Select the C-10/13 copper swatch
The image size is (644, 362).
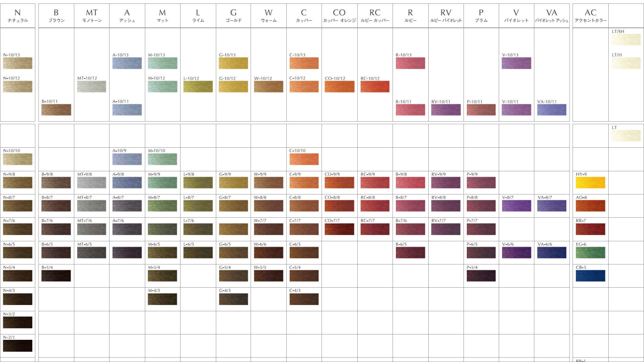pos(304,63)
